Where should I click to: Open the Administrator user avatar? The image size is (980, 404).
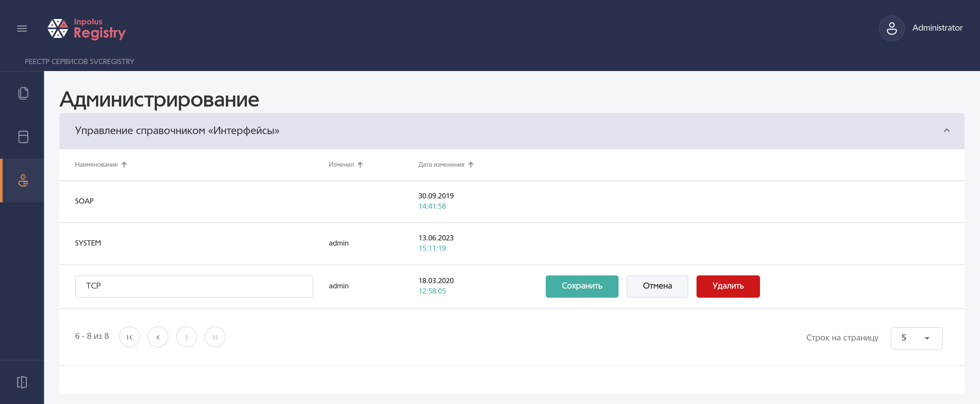point(891,28)
